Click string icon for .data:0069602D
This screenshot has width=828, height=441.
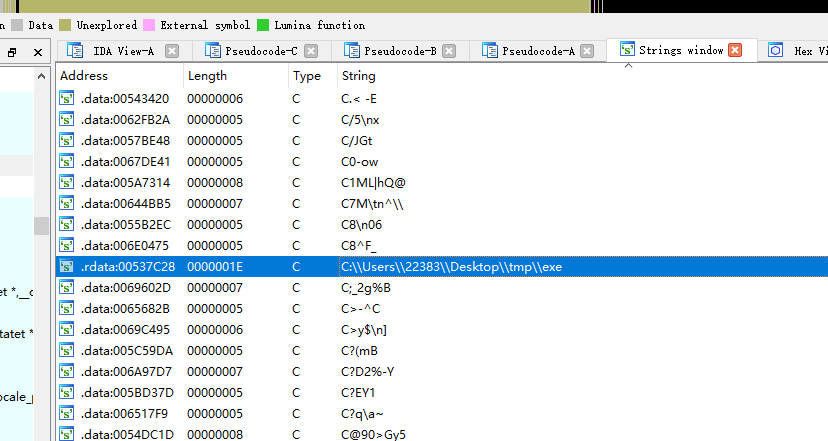point(67,287)
